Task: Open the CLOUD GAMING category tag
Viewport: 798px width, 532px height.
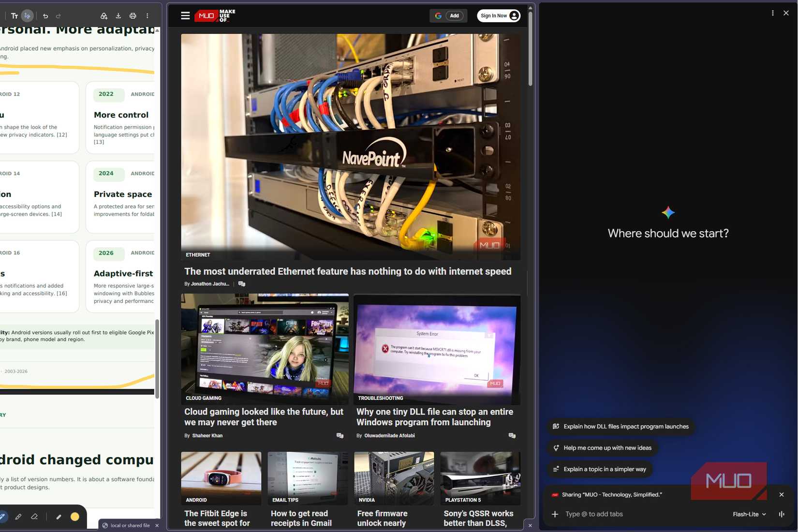Action: (204, 398)
